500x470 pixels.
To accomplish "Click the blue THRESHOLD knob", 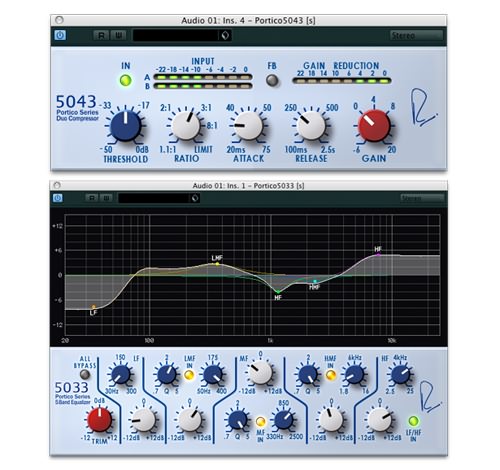I will coord(125,126).
